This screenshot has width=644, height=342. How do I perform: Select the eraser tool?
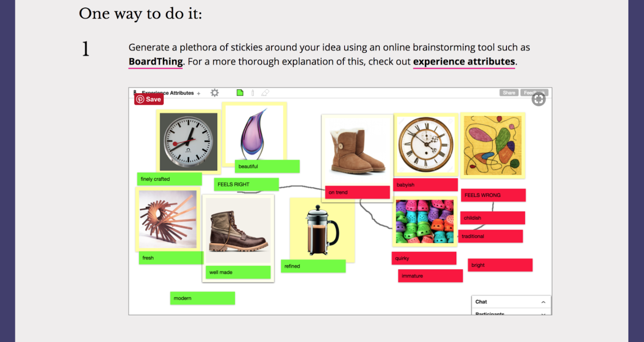click(x=265, y=93)
